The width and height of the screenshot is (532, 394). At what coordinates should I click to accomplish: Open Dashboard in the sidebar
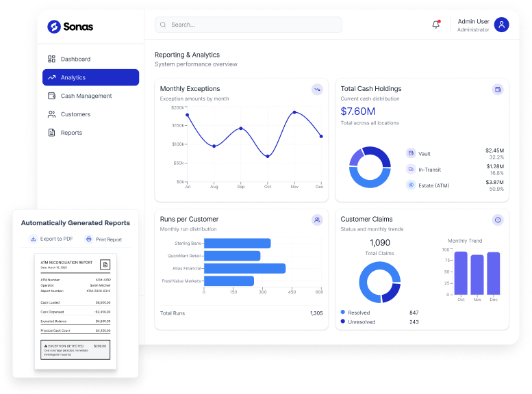(x=75, y=59)
